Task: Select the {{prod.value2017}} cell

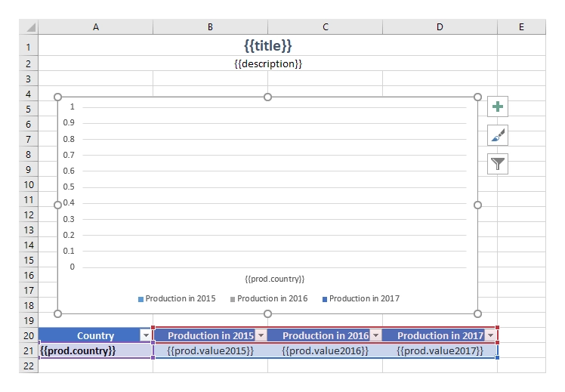Action: tap(440, 350)
